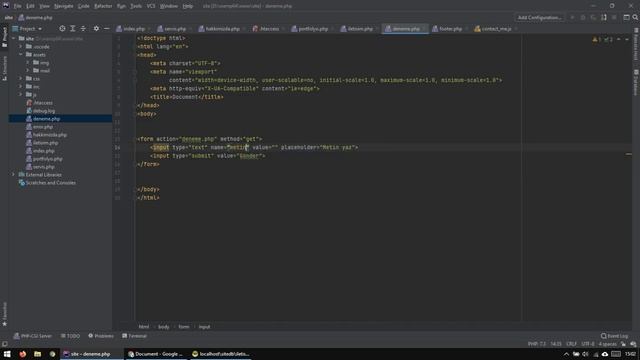Expand the inc folder
The height and width of the screenshot is (360, 640).
point(21,87)
